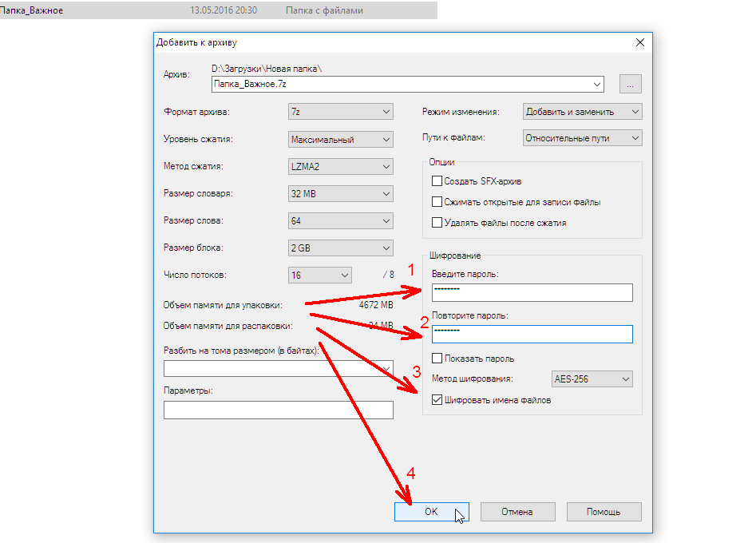
Task: Click the Параметры text field
Action: (278, 410)
